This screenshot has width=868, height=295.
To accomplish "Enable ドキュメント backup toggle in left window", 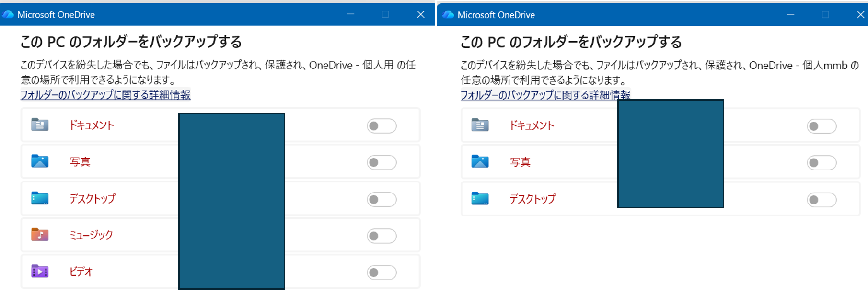I will [382, 126].
